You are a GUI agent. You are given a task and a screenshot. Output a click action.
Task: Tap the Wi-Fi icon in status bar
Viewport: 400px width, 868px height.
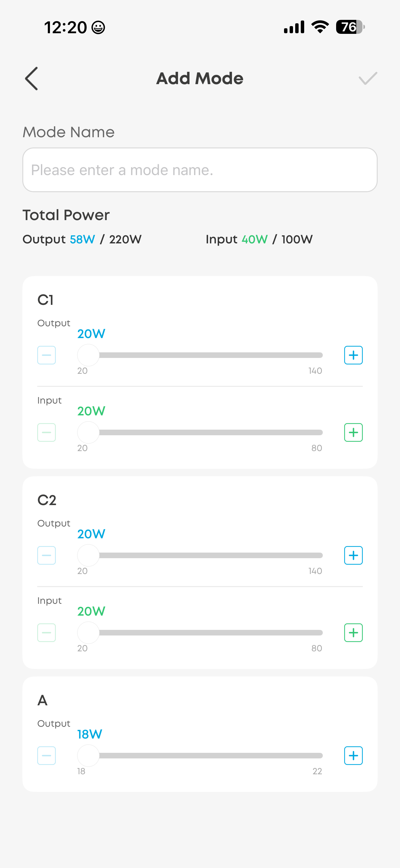tap(320, 27)
